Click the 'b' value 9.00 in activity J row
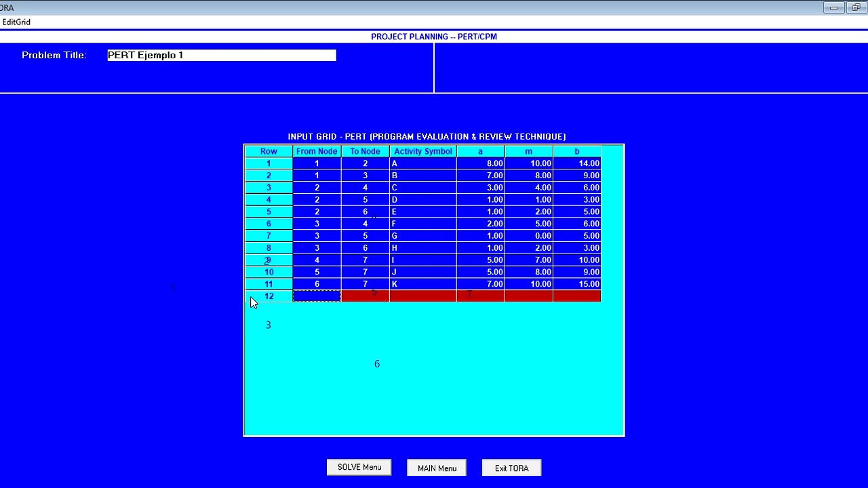 click(x=576, y=272)
